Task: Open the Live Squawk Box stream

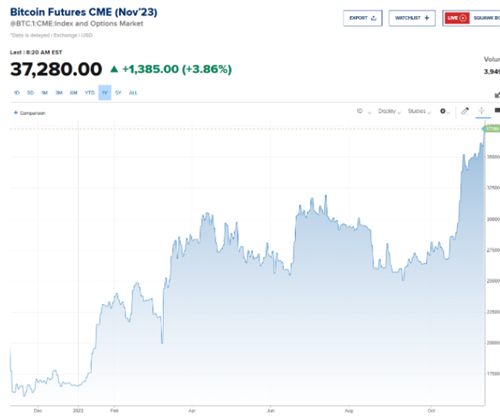Action: click(x=471, y=18)
